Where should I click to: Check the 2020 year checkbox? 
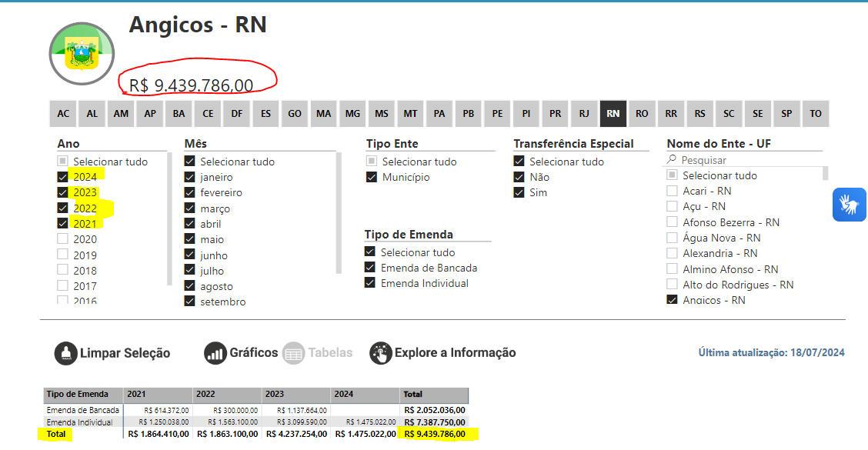point(62,238)
